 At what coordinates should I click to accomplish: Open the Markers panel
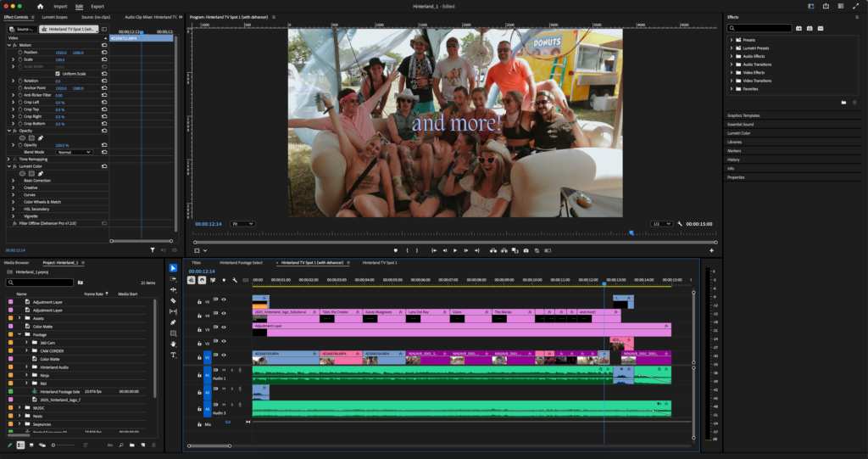pos(734,151)
